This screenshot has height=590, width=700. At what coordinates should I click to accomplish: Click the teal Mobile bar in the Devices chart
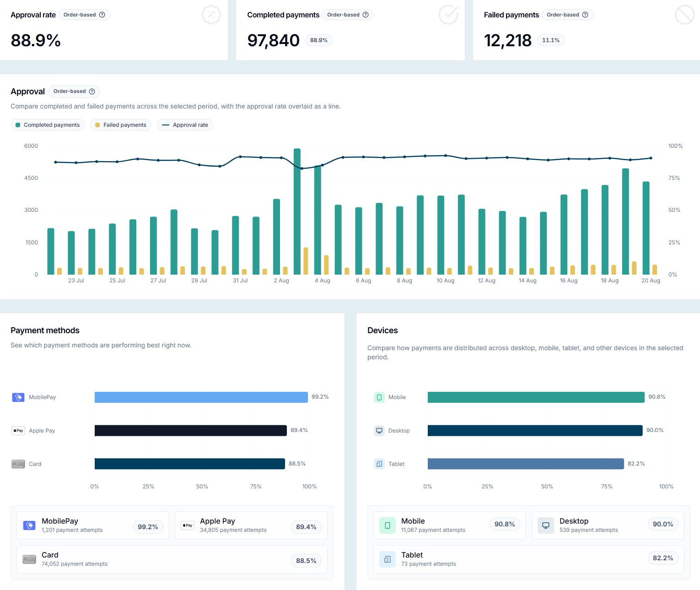(x=536, y=397)
